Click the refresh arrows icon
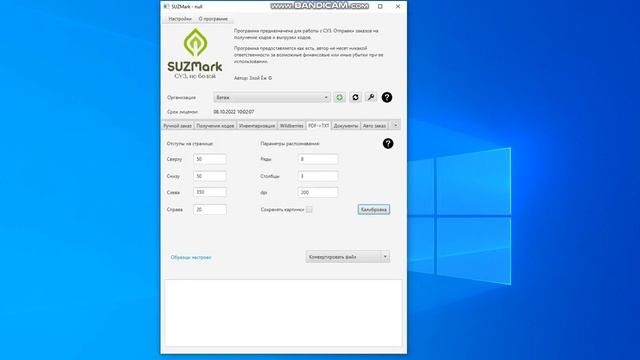This screenshot has height=360, width=640. coord(355,97)
